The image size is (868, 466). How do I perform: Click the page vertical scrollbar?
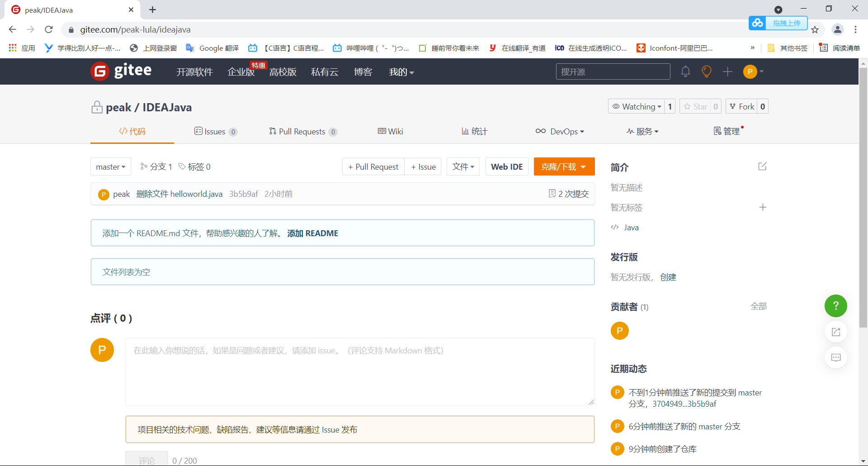pos(863,197)
